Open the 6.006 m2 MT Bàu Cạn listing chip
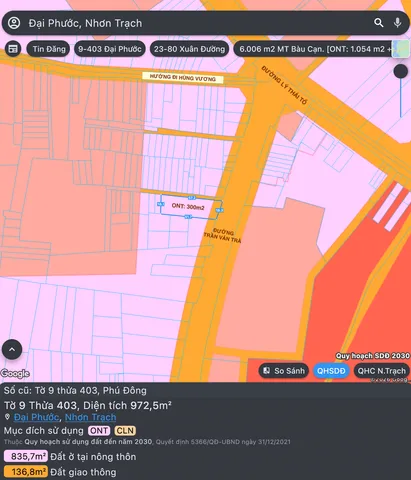 pos(313,49)
